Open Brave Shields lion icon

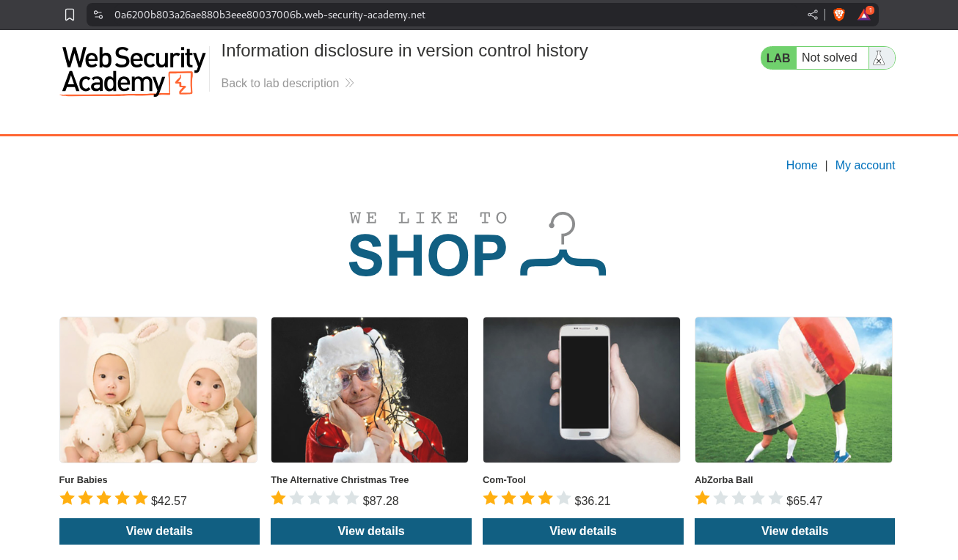point(839,15)
